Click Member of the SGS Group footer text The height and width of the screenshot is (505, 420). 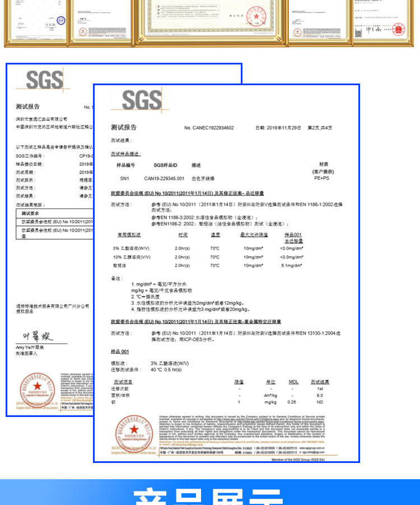coord(298,460)
